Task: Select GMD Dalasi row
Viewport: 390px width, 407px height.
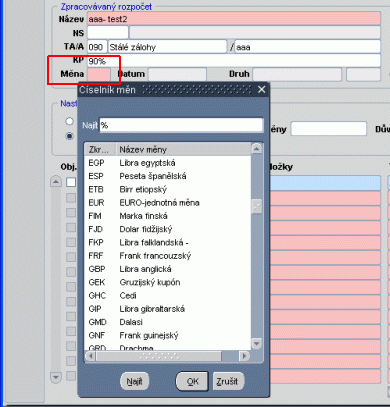Action: (168, 322)
